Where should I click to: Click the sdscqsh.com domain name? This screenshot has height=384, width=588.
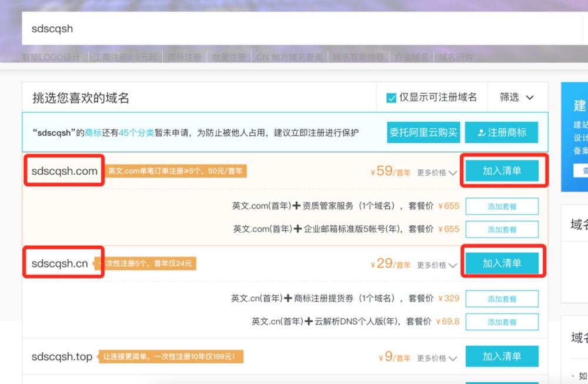(x=65, y=171)
